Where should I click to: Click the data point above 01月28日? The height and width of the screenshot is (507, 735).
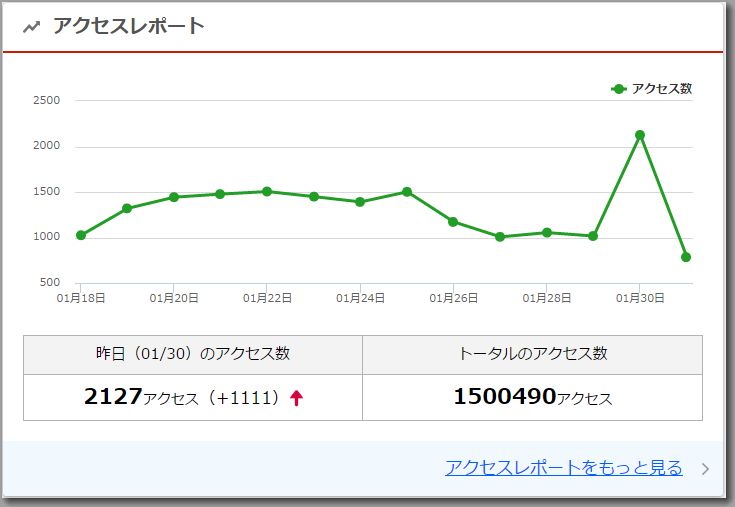[x=546, y=232]
